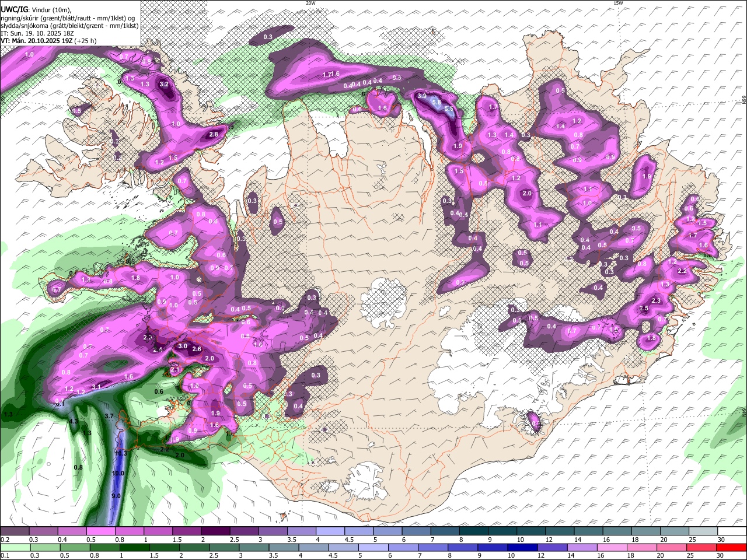This screenshot has width=747, height=560.
Task: Select the light pink swatch between 16 and 18, lower row
Action: [x=612, y=547]
